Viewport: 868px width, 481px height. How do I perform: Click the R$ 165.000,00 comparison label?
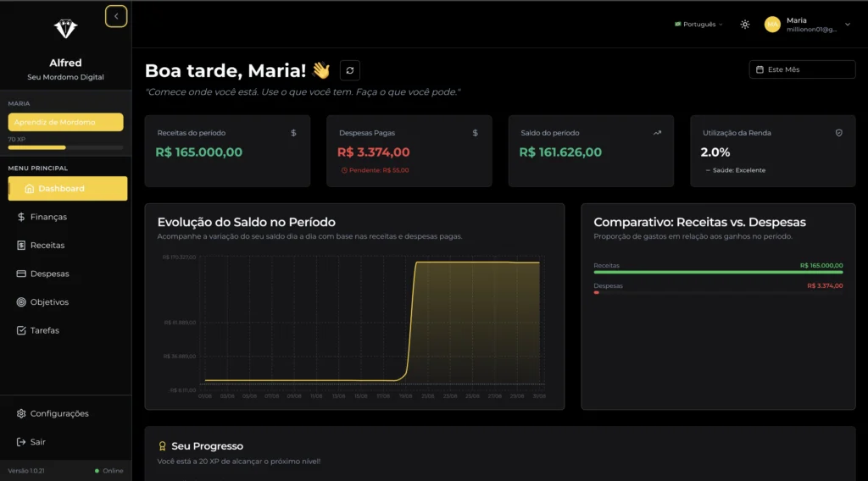tap(821, 265)
